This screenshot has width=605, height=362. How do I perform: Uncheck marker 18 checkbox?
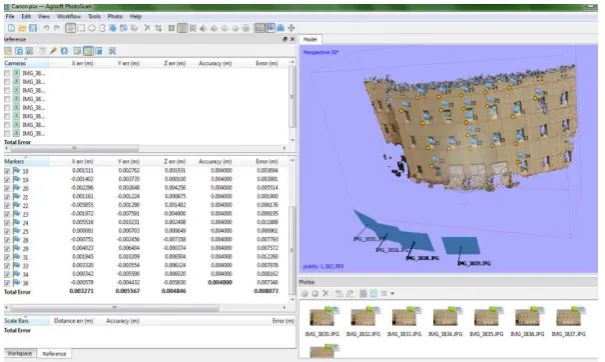pyautogui.click(x=7, y=171)
